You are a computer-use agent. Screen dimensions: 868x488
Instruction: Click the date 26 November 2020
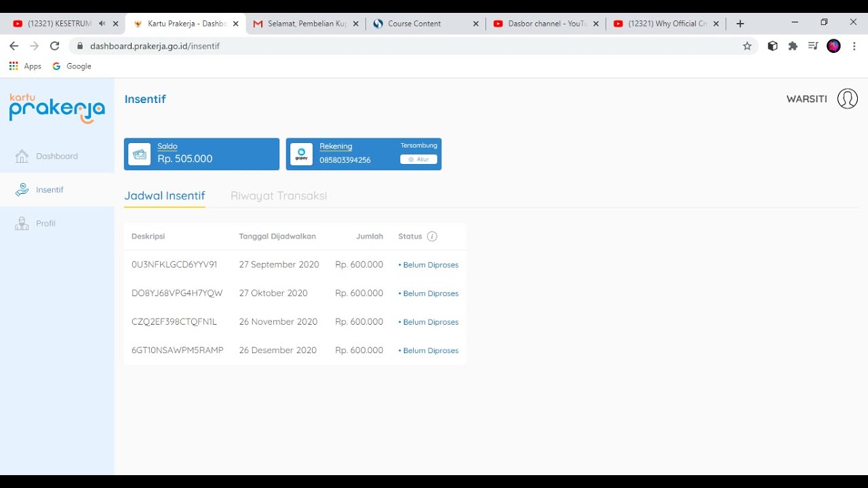click(x=278, y=322)
